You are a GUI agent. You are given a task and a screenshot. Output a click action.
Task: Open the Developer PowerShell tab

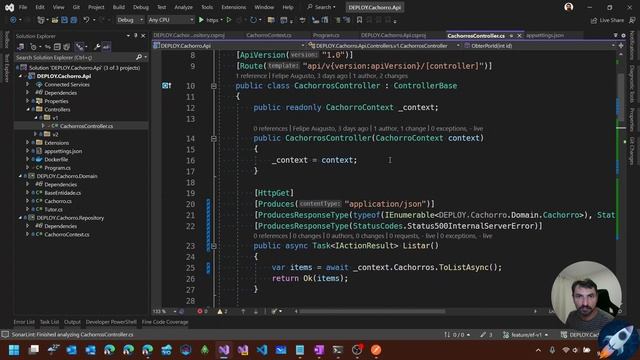pos(111,322)
